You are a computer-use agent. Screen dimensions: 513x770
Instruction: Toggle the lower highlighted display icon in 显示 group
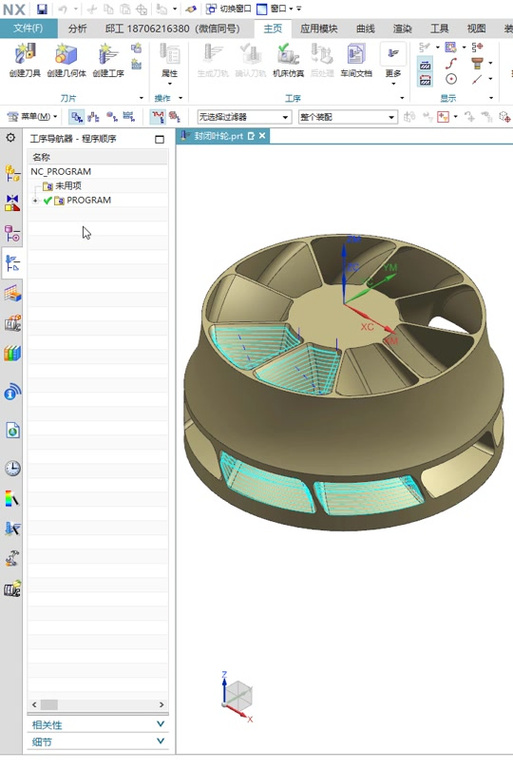tap(425, 79)
